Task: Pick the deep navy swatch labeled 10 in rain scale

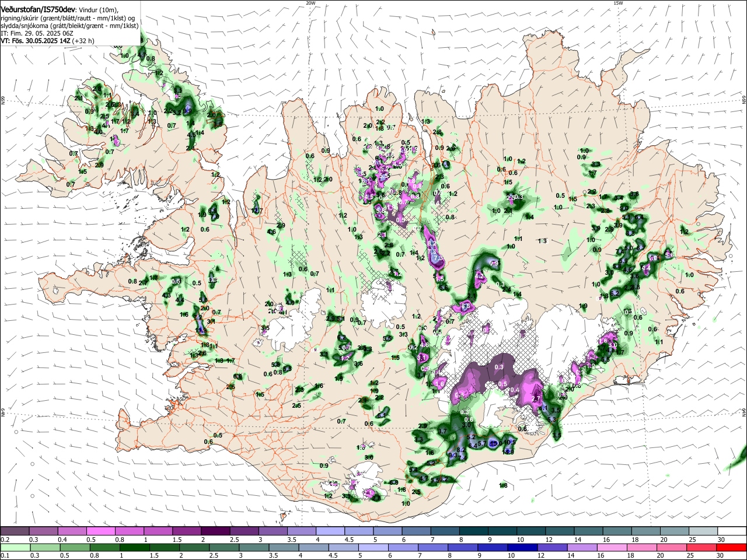Action: point(522,548)
